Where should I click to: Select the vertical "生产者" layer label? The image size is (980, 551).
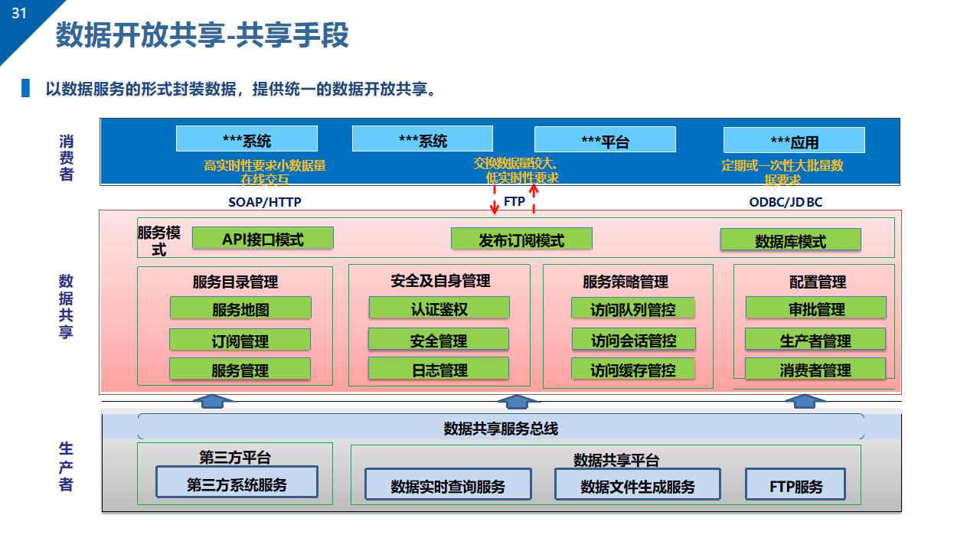pos(67,466)
